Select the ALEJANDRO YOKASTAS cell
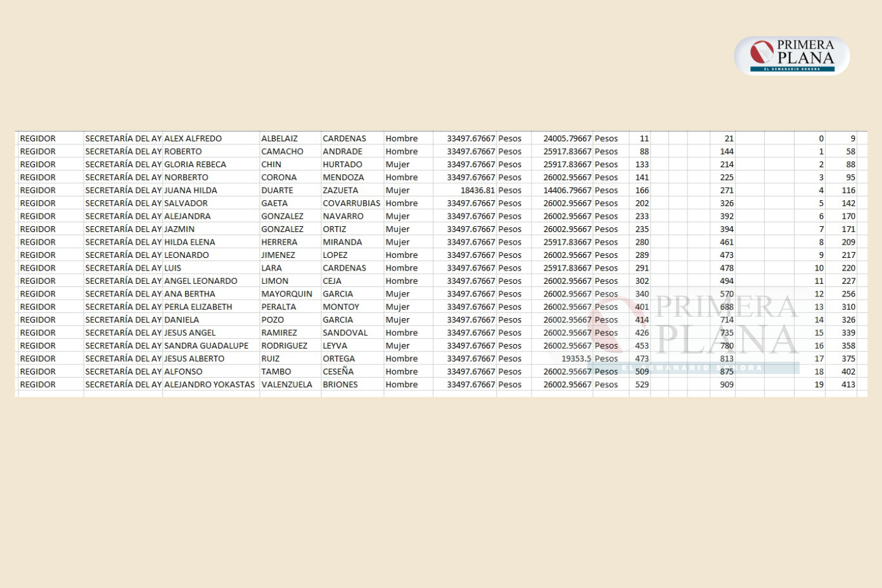882x588 pixels. (209, 385)
